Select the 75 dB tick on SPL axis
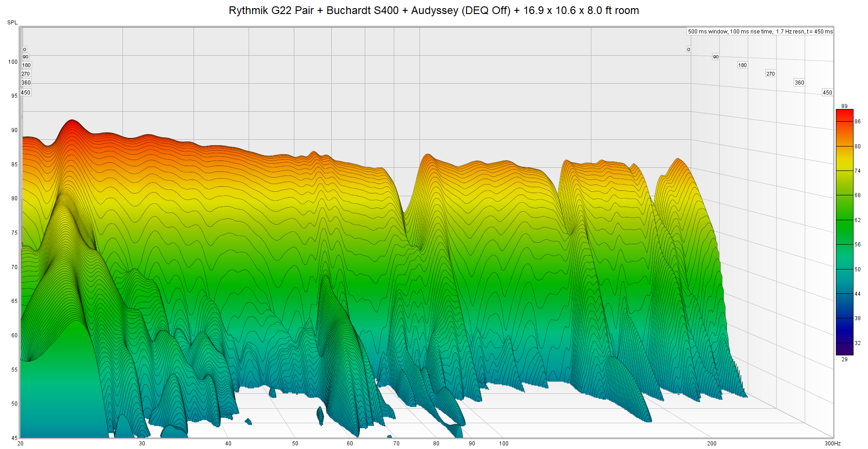868x449 pixels. [14, 233]
